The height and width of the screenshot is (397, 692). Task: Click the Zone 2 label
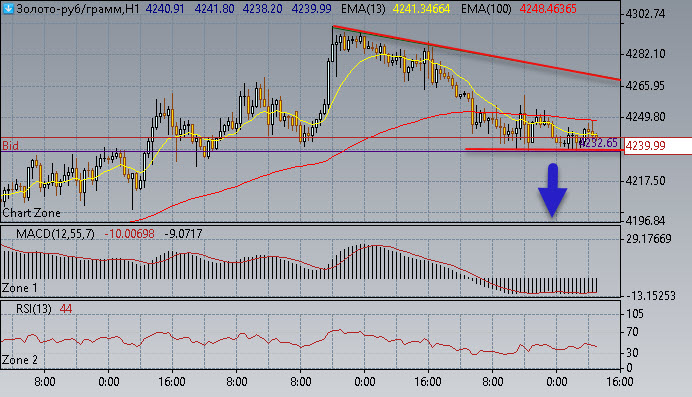click(x=19, y=360)
